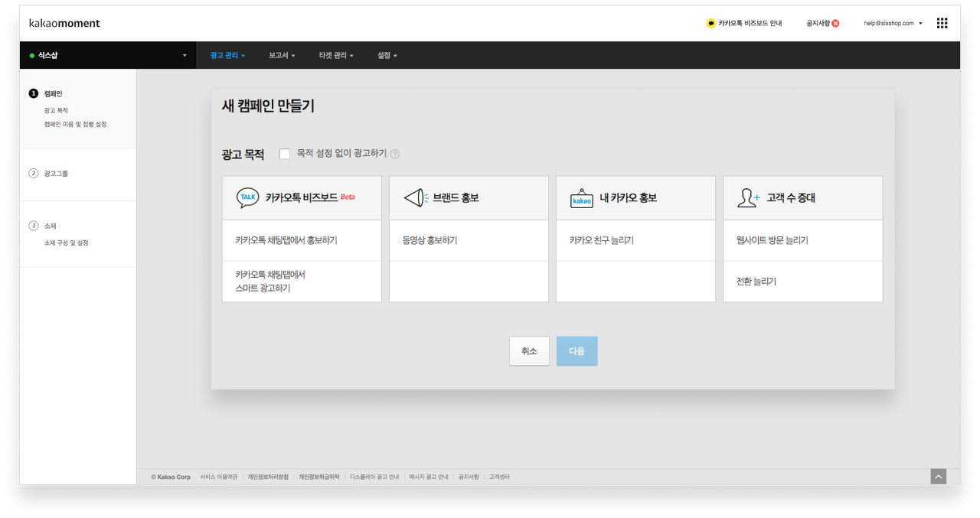
Task: Click the red N notification badge
Action: (x=835, y=23)
